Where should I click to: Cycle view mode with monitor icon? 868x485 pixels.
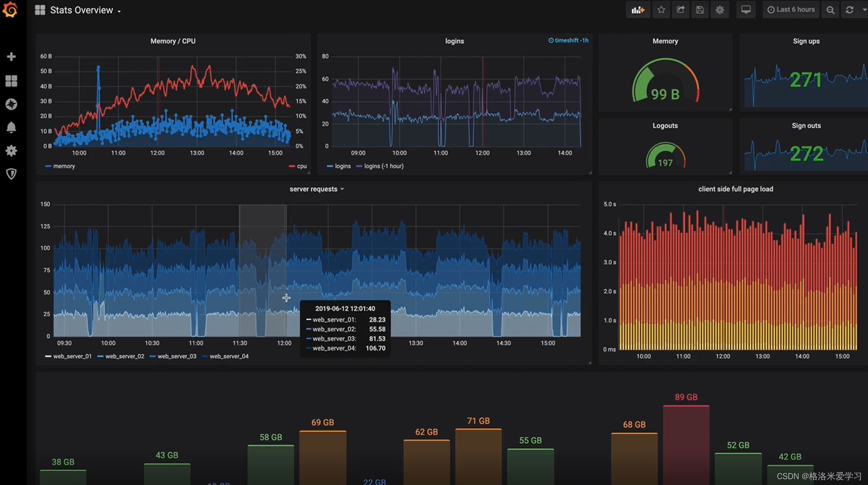(746, 10)
